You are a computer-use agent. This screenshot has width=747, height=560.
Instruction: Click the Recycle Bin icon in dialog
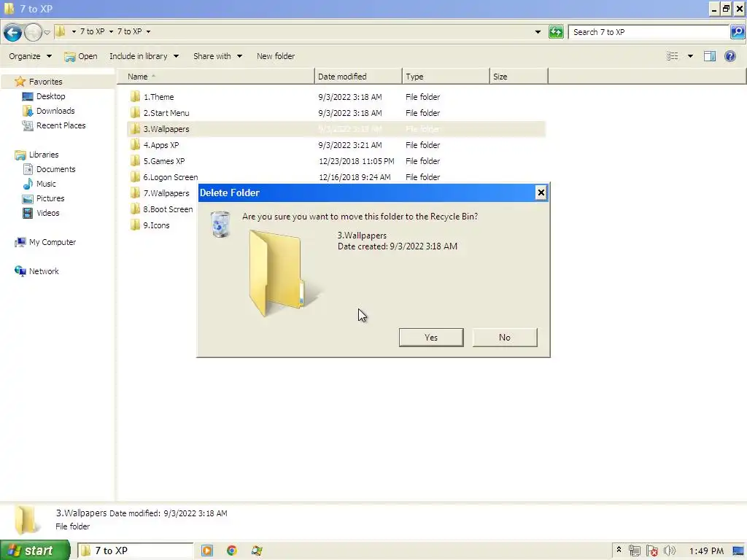pos(220,224)
